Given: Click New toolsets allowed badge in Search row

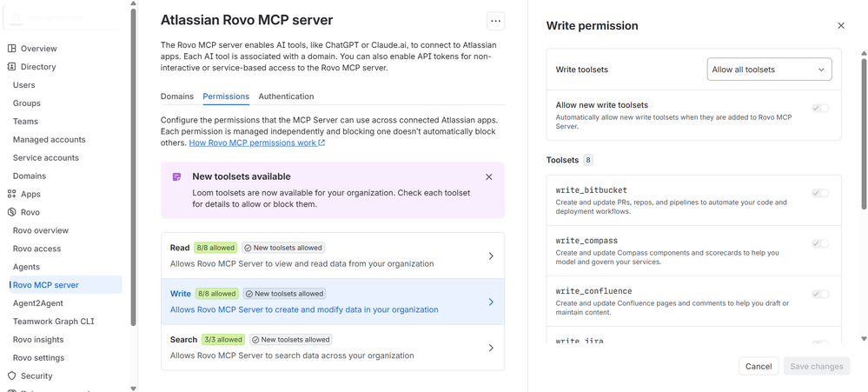Looking at the screenshot, I should 290,339.
